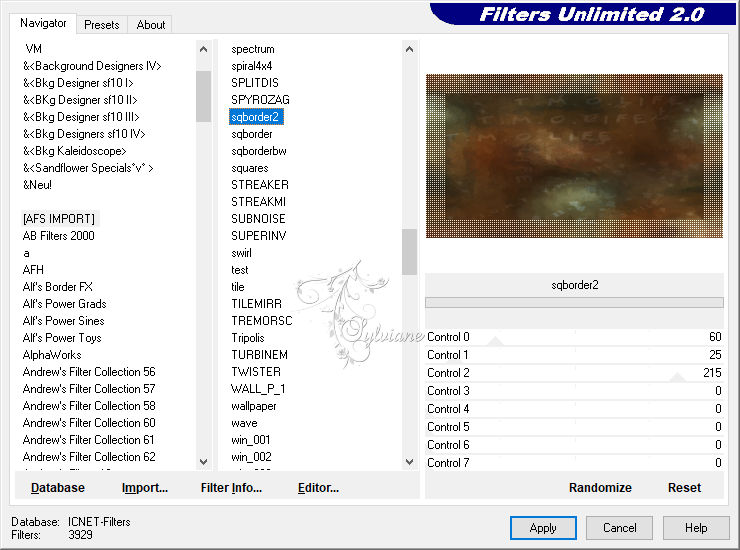
Task: Select the SUBNOISE filter
Action: click(258, 219)
